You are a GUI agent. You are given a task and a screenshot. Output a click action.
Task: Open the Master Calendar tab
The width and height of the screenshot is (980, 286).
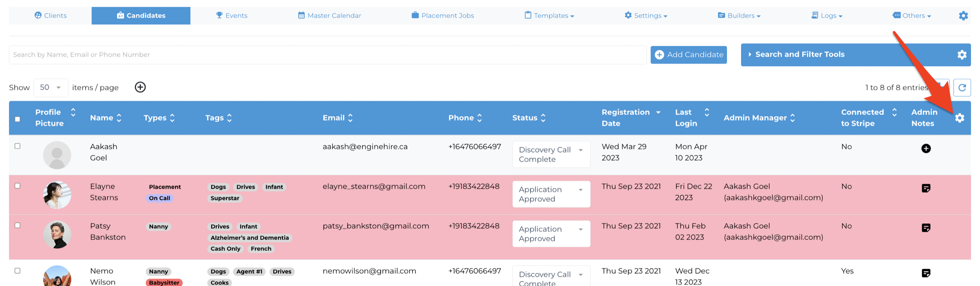pos(329,16)
